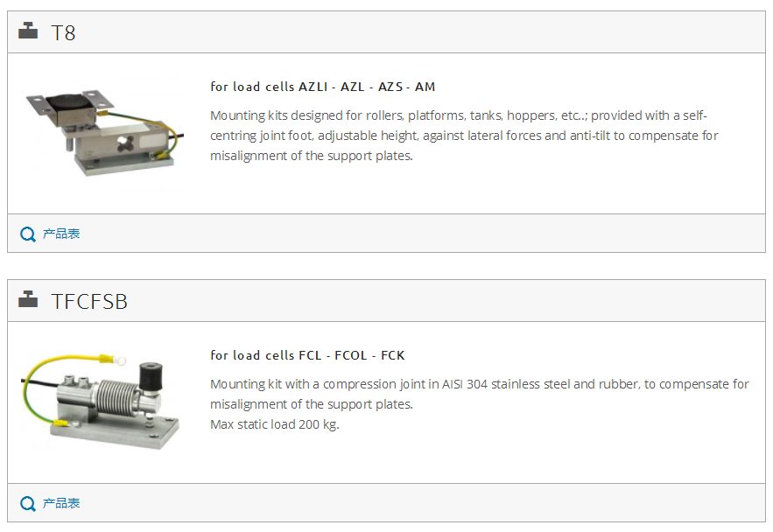Select the heading for load cells FCL - FCOL - FCK

tap(307, 355)
